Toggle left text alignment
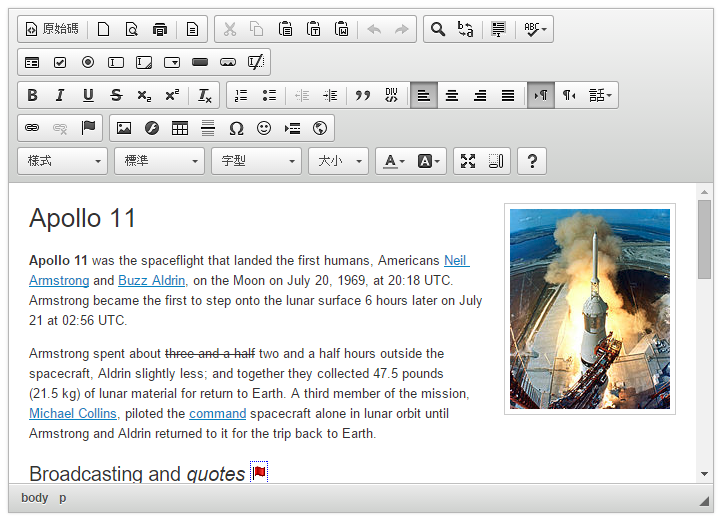Image resolution: width=720 pixels, height=519 pixels. pyautogui.click(x=424, y=95)
